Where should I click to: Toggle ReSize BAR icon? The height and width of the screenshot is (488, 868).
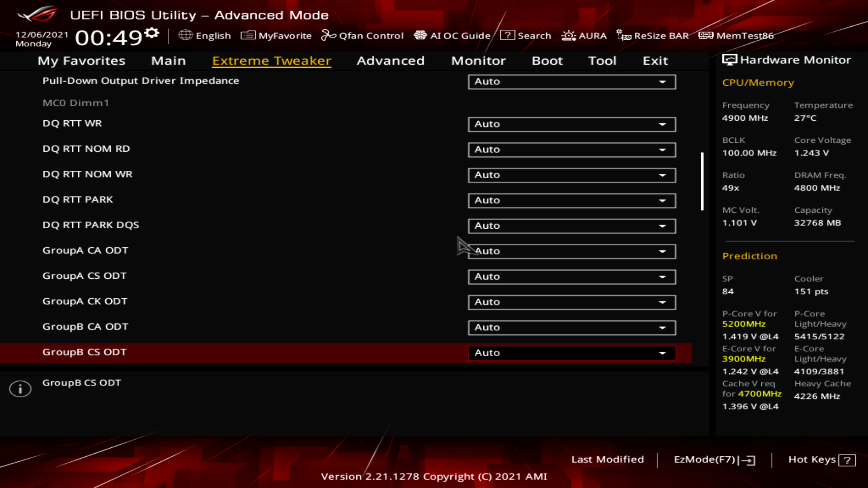pos(624,35)
